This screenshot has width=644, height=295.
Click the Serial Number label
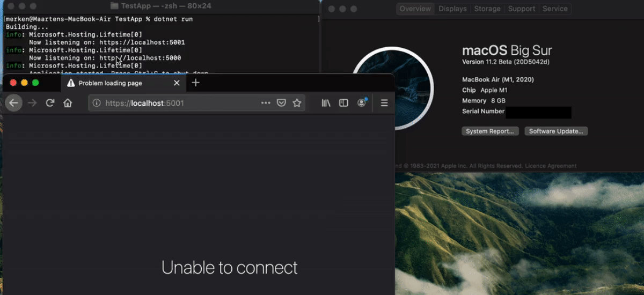pyautogui.click(x=483, y=112)
